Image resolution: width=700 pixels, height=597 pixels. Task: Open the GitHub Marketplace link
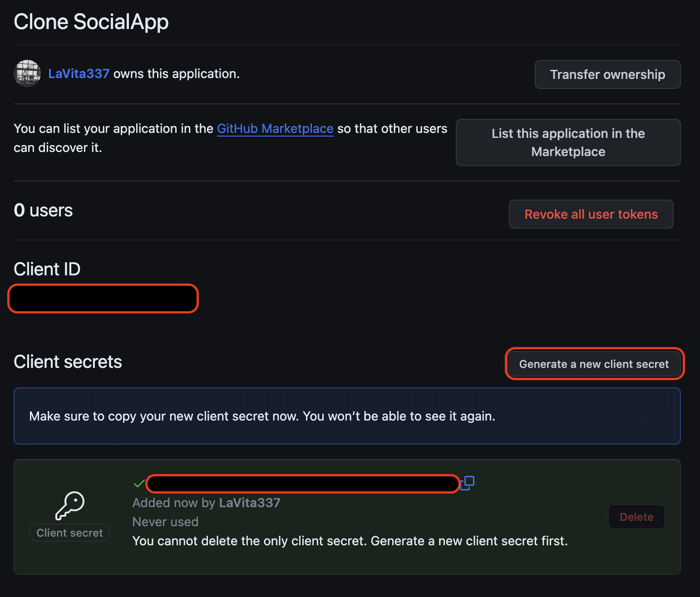tap(275, 129)
